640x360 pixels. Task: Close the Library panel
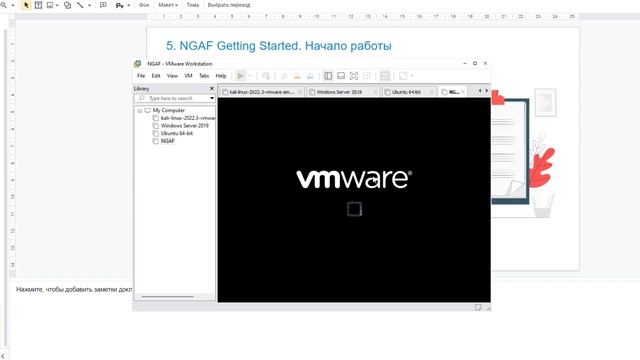click(x=211, y=89)
